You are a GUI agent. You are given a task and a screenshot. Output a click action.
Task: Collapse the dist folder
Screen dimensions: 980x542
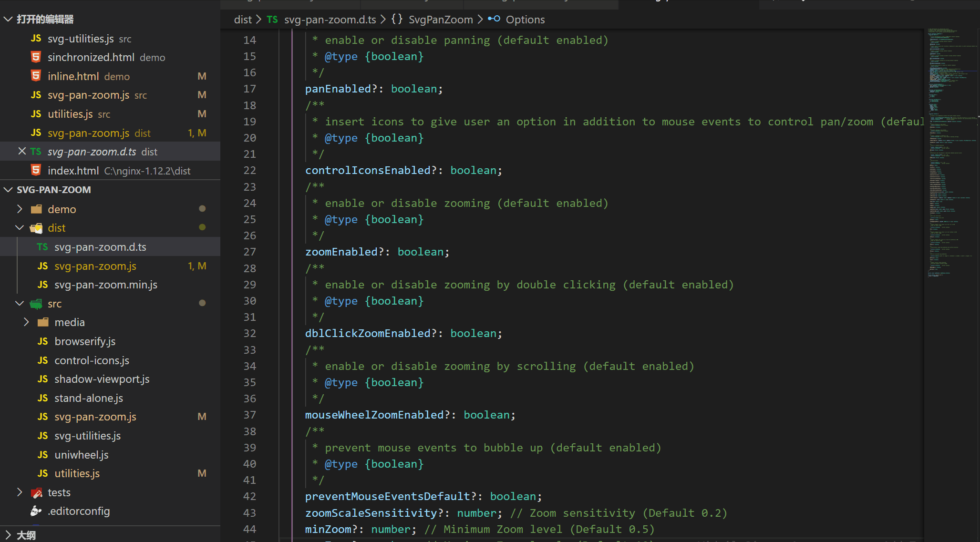pos(20,228)
